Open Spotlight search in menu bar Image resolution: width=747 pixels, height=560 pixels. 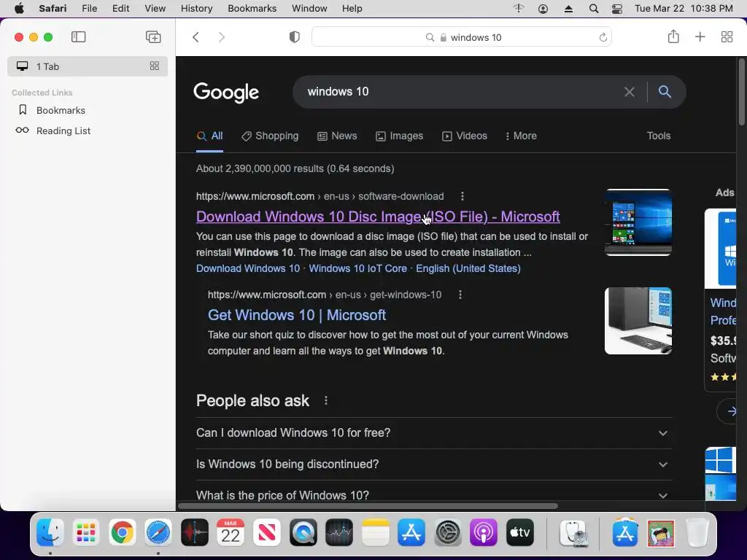594,9
